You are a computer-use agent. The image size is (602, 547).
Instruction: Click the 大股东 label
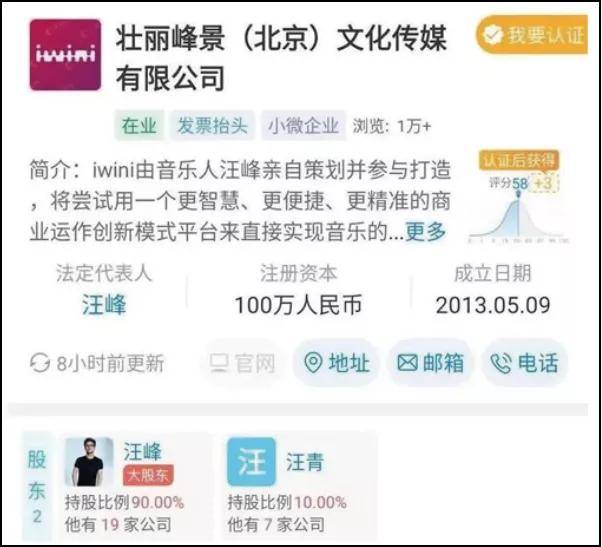(148, 475)
